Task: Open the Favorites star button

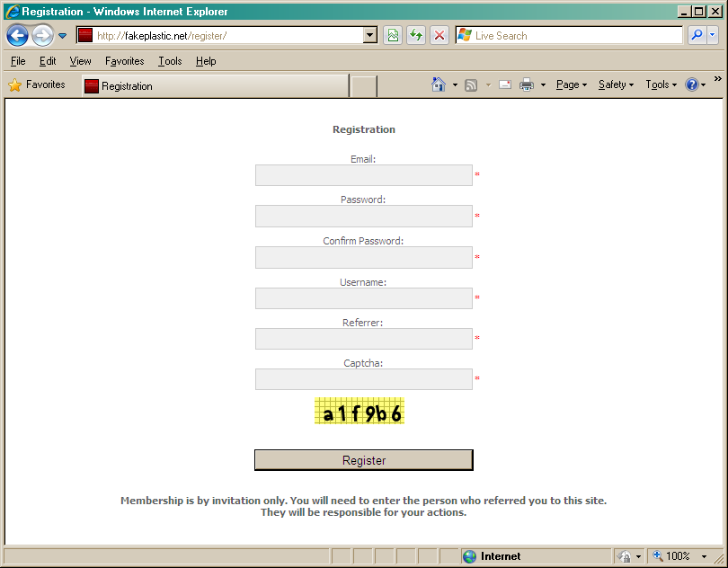Action: (38, 85)
